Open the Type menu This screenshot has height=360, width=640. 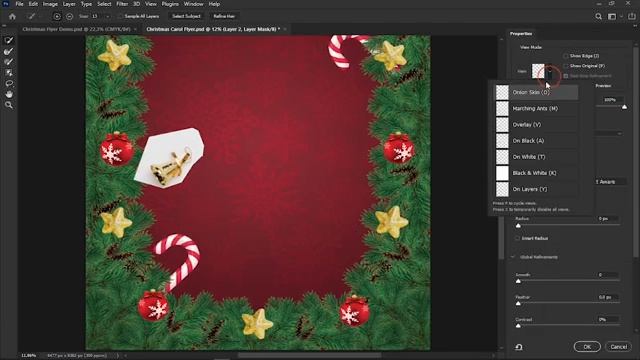pos(86,4)
